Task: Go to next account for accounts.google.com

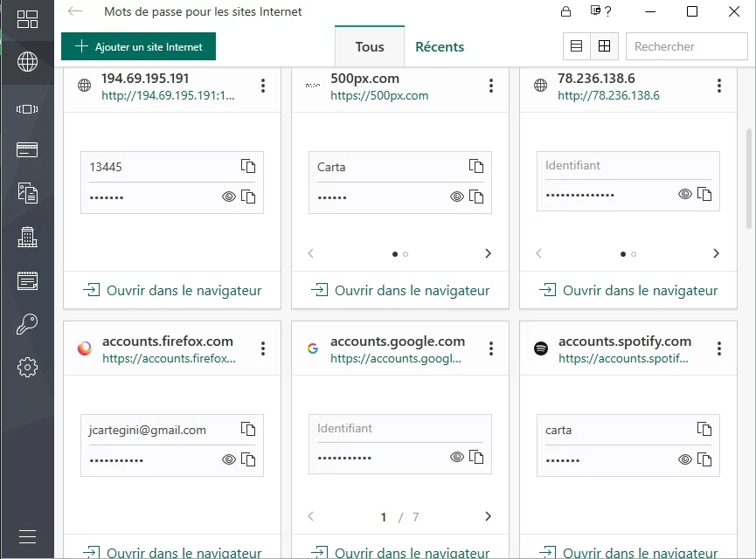Action: [x=488, y=516]
